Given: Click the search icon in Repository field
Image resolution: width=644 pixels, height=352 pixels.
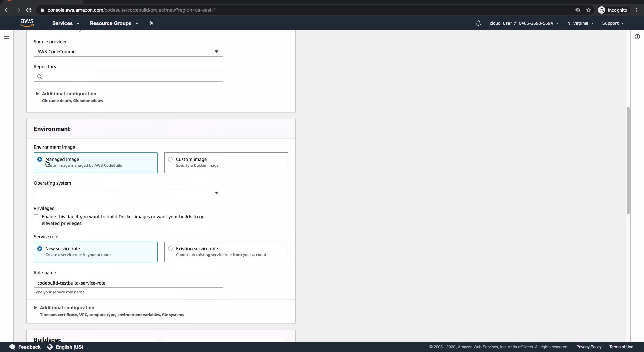Looking at the screenshot, I should (40, 77).
